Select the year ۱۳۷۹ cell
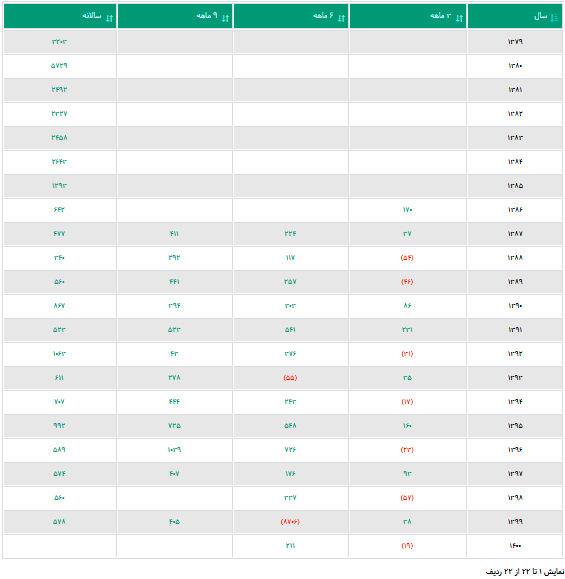Viewport: 565px width, 579px height. tap(515, 42)
